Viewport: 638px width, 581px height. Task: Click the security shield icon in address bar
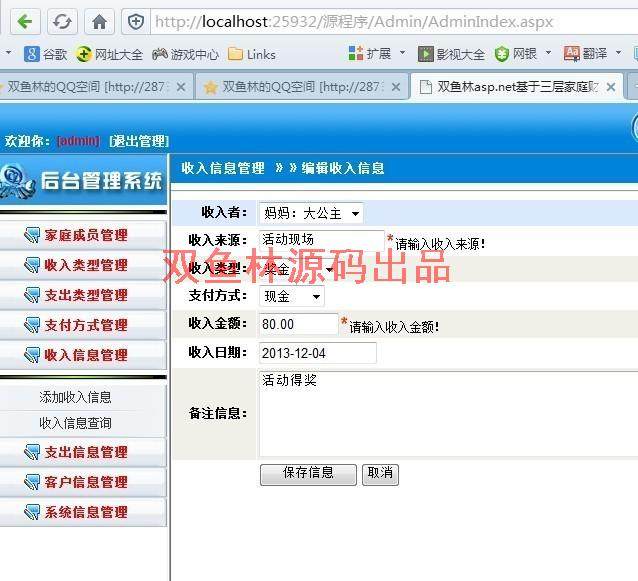136,22
